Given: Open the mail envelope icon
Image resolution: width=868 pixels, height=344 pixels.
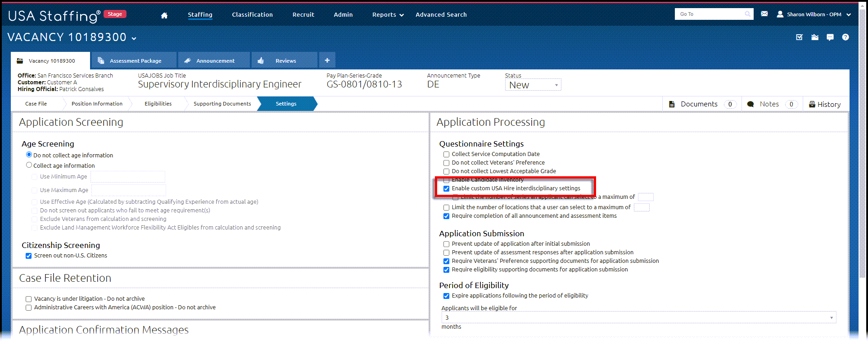Looking at the screenshot, I should 764,14.
